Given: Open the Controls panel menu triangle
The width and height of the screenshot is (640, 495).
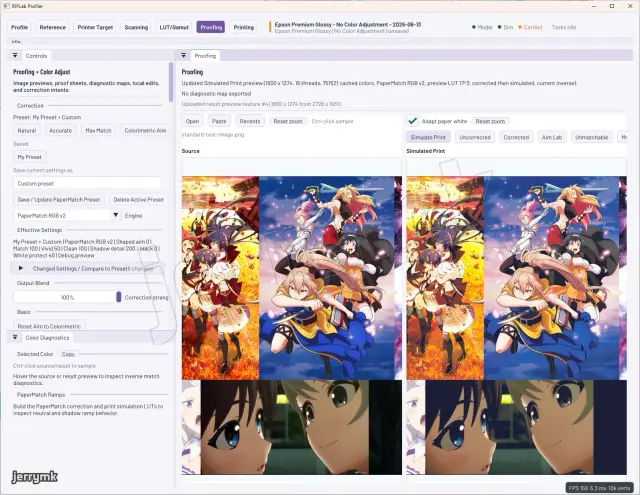Looking at the screenshot, I should (x=15, y=55).
